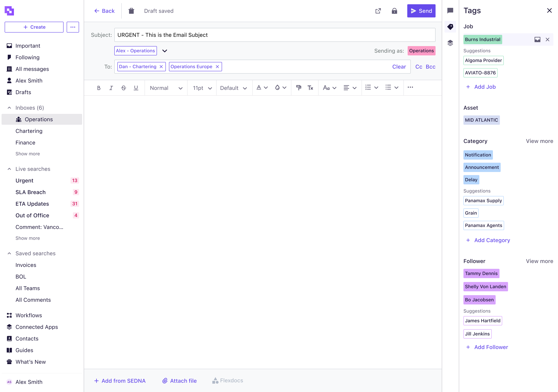558x392 pixels.
Task: Remove the Dan - Chartering recipient
Action: click(x=161, y=66)
